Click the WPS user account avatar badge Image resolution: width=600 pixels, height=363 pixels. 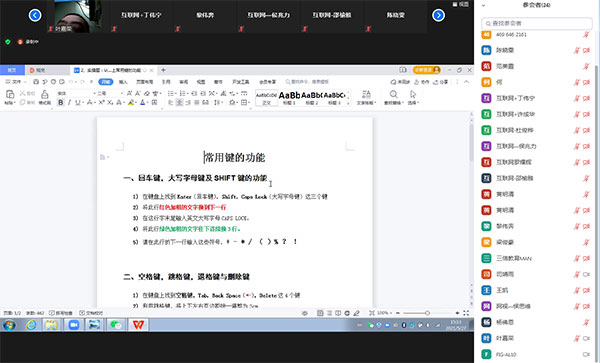(427, 70)
